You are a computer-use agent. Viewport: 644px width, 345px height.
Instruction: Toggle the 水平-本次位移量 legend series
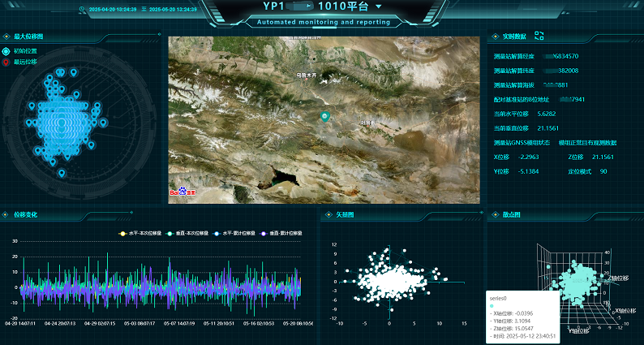click(x=140, y=233)
